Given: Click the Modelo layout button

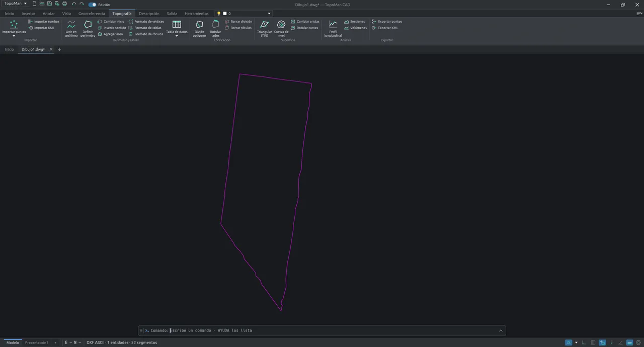Looking at the screenshot, I should [13, 342].
